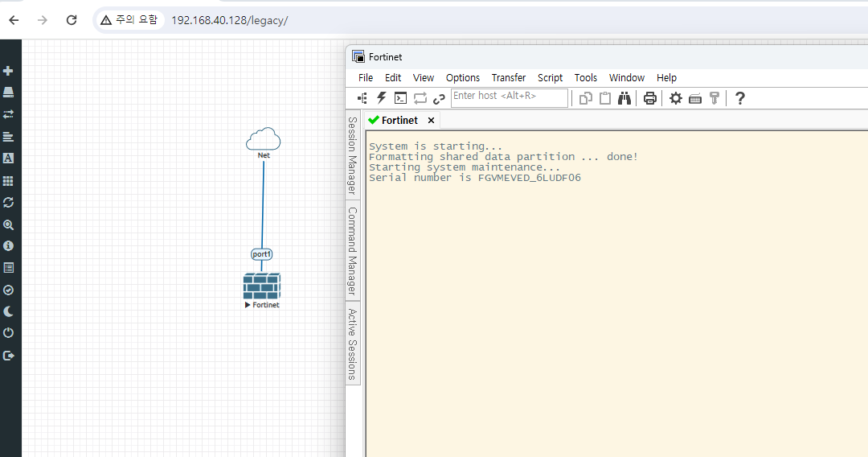Click the Logout sidebar icon

point(8,356)
